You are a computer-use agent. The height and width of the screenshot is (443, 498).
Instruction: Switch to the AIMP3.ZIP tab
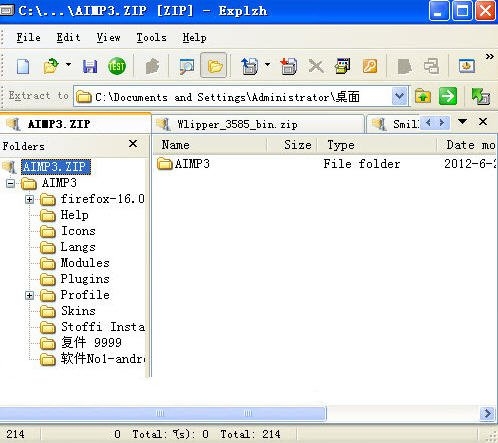pos(75,124)
